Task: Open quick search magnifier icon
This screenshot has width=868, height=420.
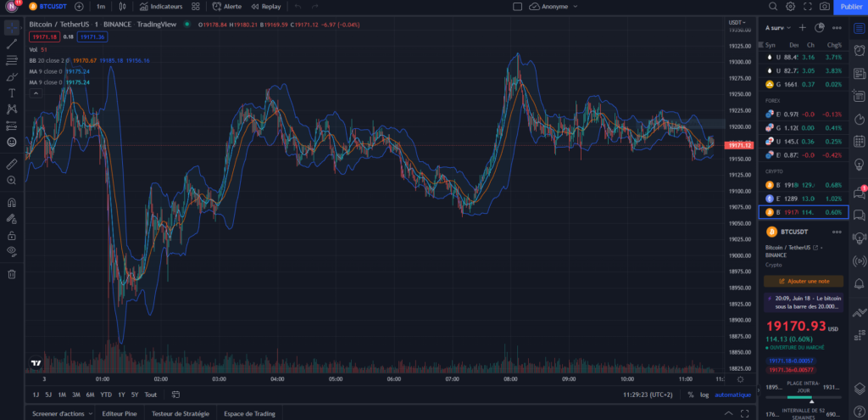Action: click(773, 7)
